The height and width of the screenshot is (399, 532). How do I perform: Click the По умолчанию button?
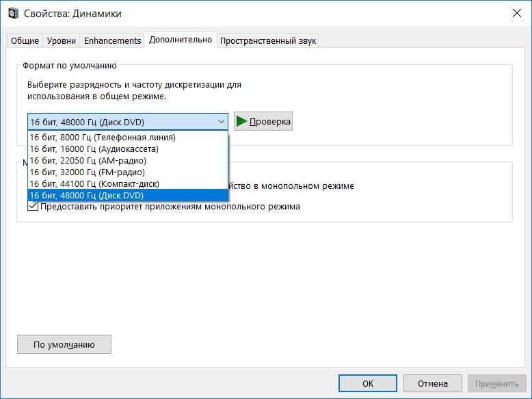(64, 345)
